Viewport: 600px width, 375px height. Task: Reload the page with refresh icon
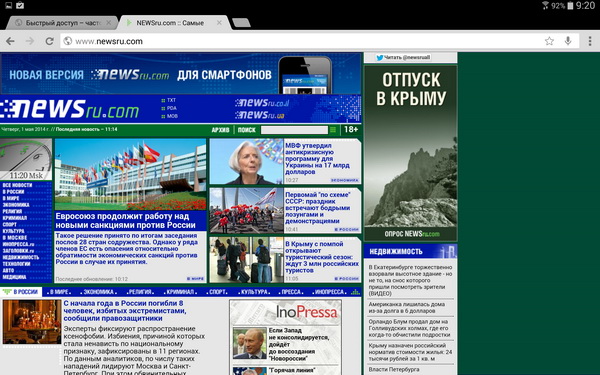49,41
